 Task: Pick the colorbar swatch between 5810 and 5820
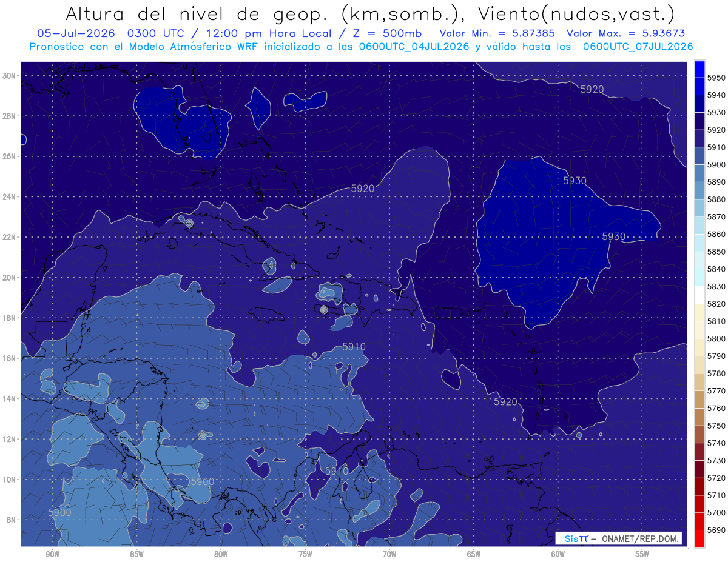pyautogui.click(x=699, y=312)
